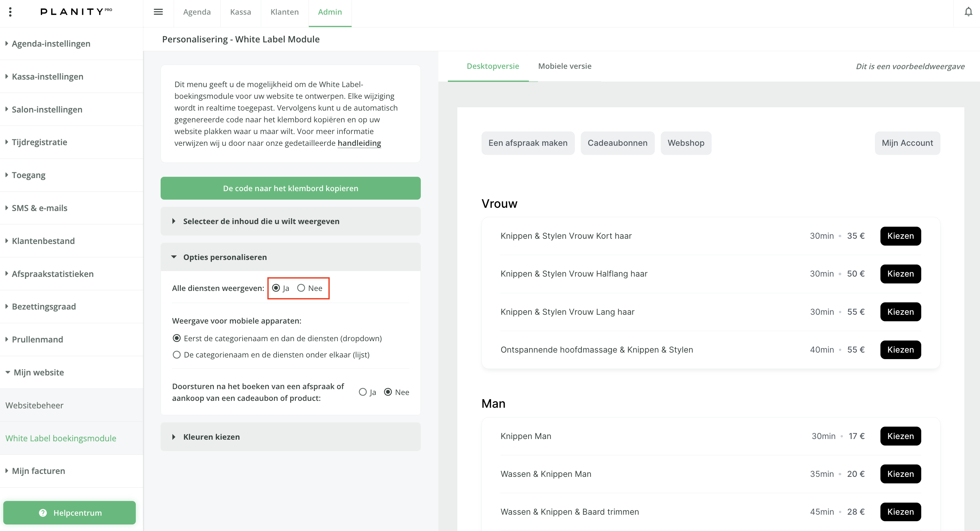Open the Helpcentrum button
Viewport: 980px width, 531px height.
click(x=70, y=513)
